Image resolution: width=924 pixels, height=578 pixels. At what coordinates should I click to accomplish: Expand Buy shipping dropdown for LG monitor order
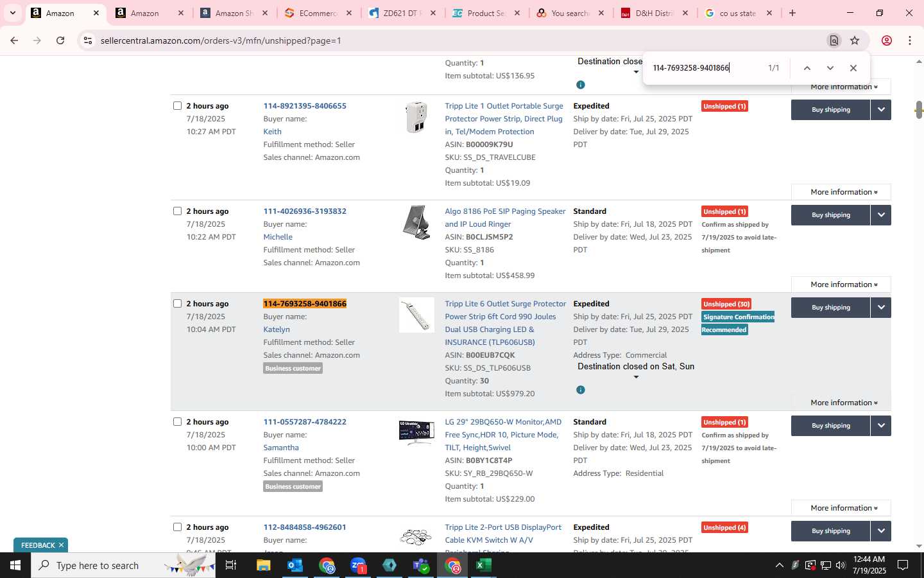click(881, 426)
